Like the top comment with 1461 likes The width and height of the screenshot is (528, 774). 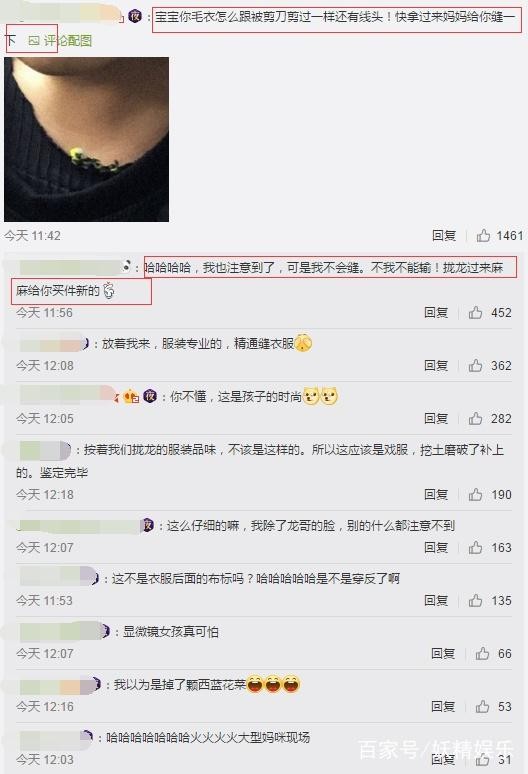pos(483,235)
